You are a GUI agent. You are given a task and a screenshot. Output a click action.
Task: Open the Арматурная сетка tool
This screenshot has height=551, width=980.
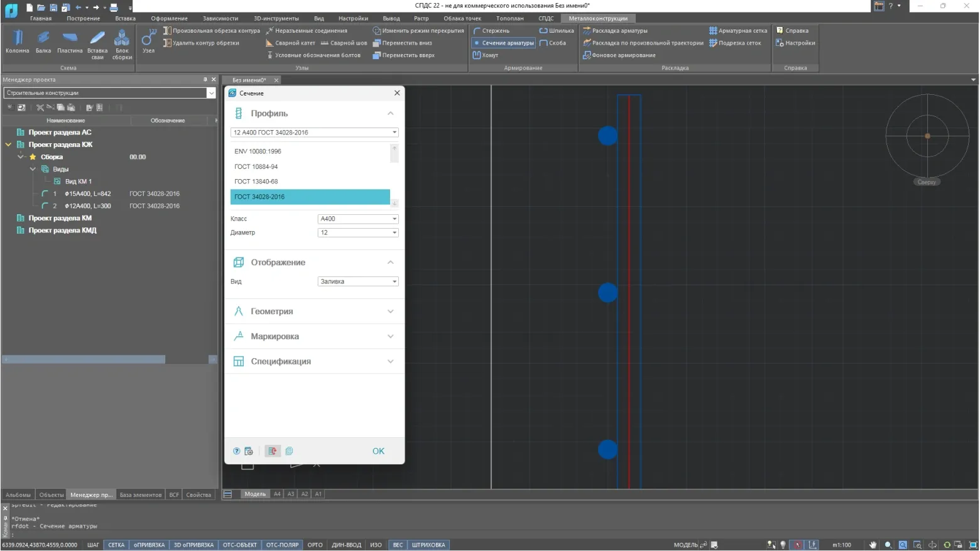click(738, 31)
